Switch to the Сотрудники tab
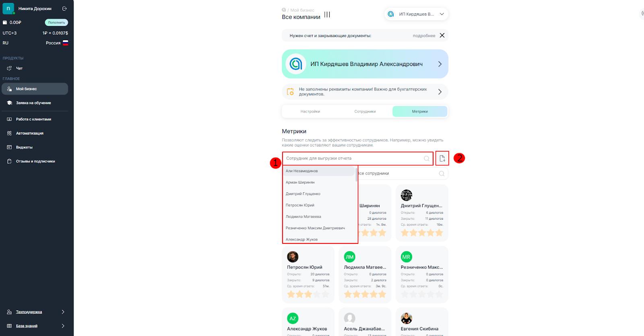 (365, 111)
